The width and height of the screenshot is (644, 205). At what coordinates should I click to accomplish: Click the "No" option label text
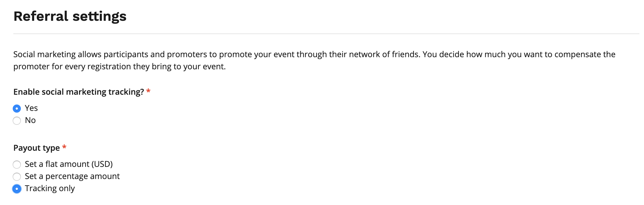point(30,120)
